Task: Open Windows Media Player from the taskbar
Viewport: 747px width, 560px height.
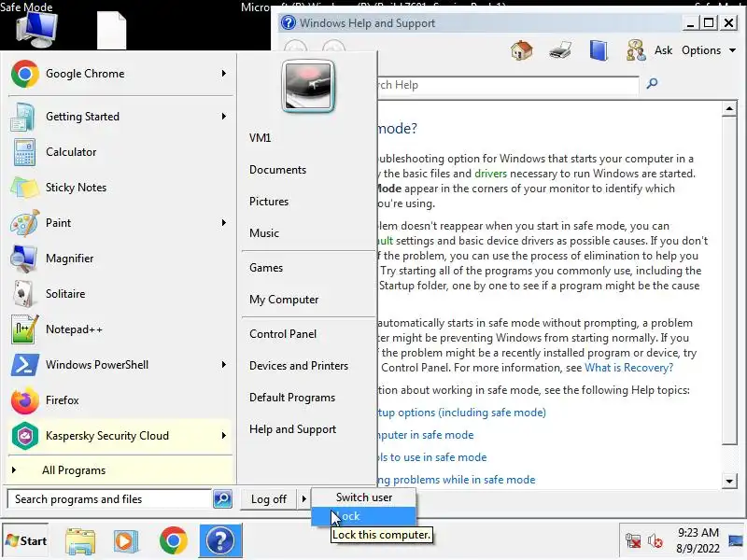Action: pyautogui.click(x=126, y=541)
